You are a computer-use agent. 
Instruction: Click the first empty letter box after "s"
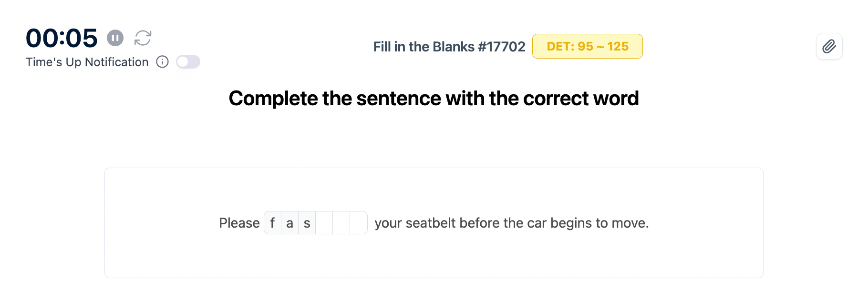click(x=324, y=223)
